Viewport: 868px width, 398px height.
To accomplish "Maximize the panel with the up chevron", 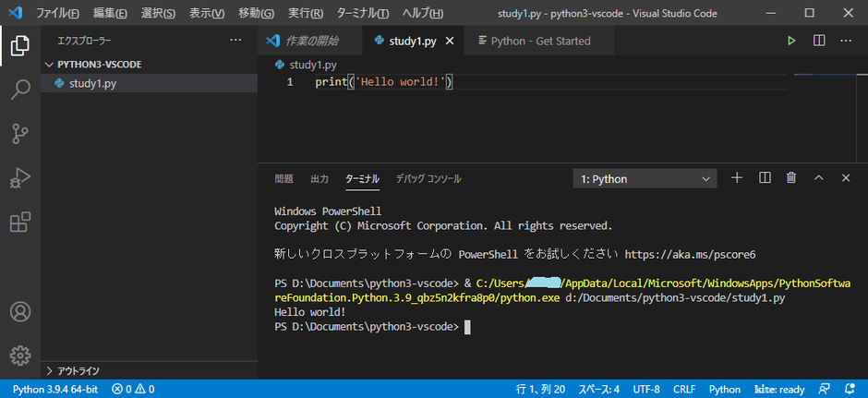I will coord(819,177).
